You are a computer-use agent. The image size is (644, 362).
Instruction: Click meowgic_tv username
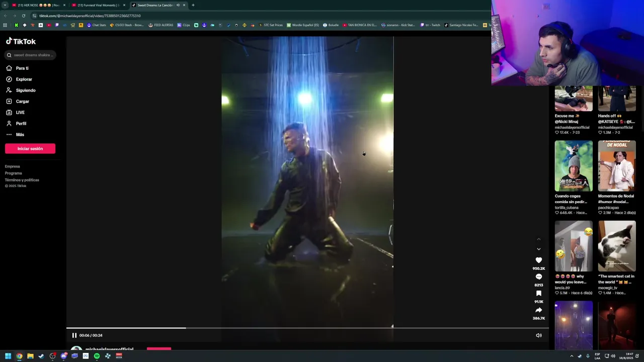point(608,288)
